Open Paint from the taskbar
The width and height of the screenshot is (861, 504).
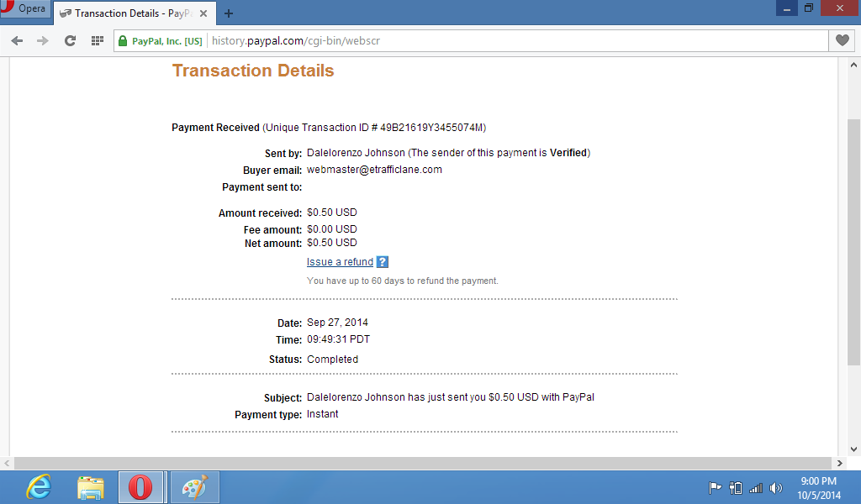tap(195, 487)
